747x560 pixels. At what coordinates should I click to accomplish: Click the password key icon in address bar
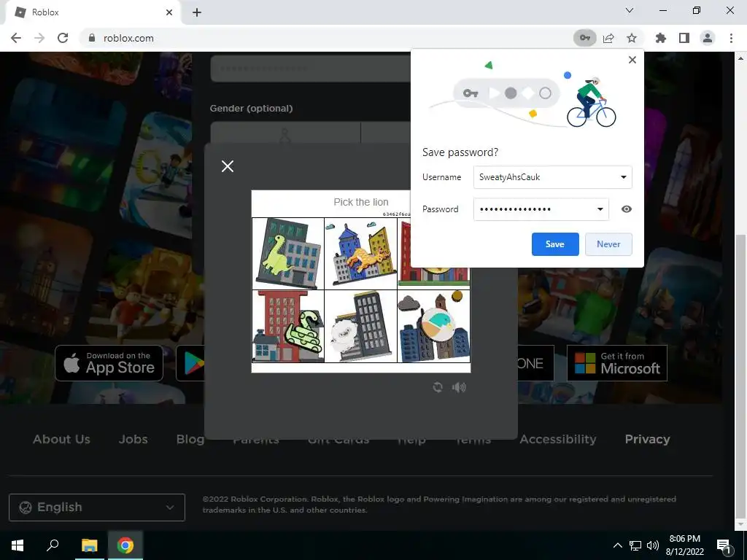click(584, 38)
